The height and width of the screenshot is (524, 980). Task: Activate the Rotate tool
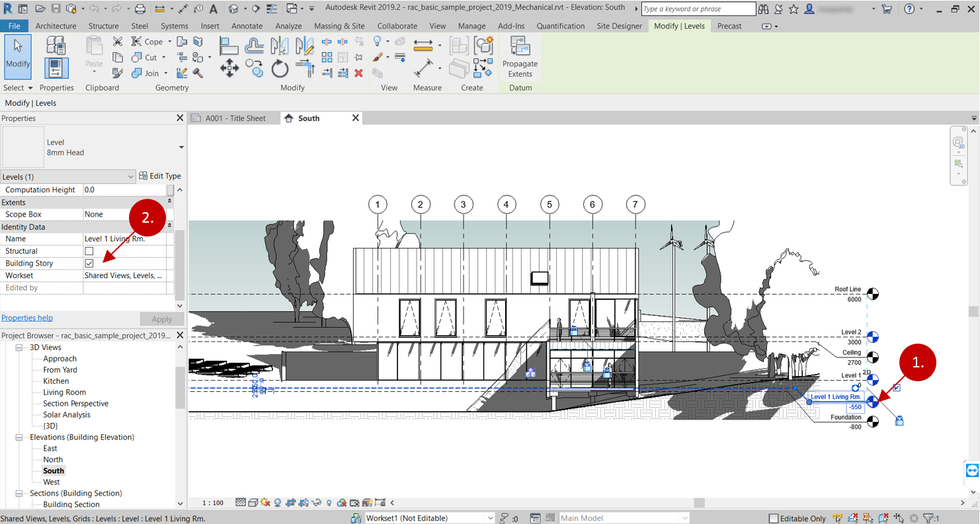[279, 69]
